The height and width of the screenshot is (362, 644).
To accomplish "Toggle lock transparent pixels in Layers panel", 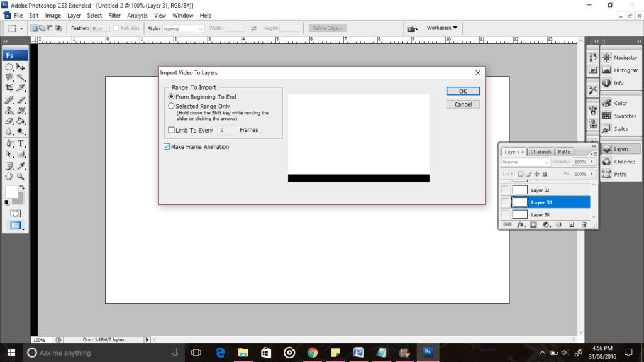I will click(520, 174).
